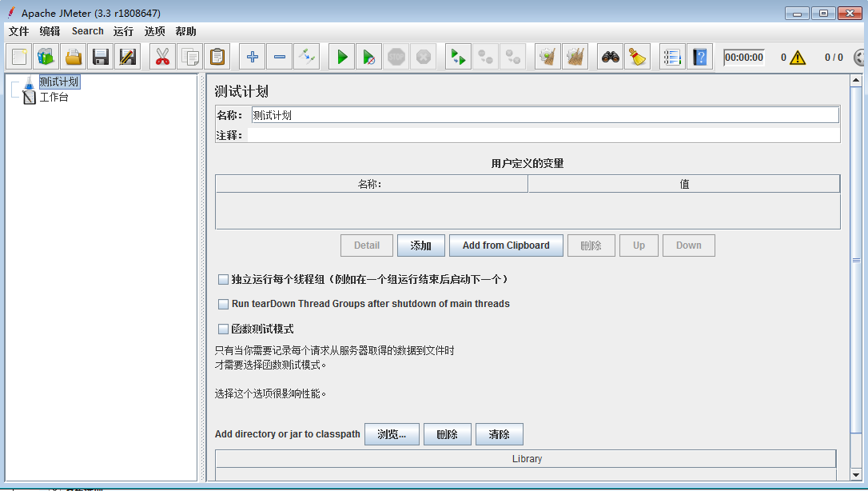Create a new test plan with New icon
Viewport: 868px width, 491px height.
point(19,57)
